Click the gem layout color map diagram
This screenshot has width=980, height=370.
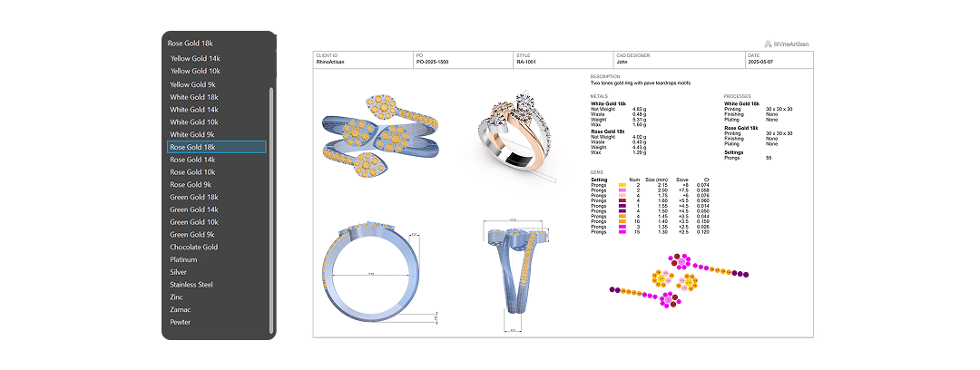(x=679, y=281)
